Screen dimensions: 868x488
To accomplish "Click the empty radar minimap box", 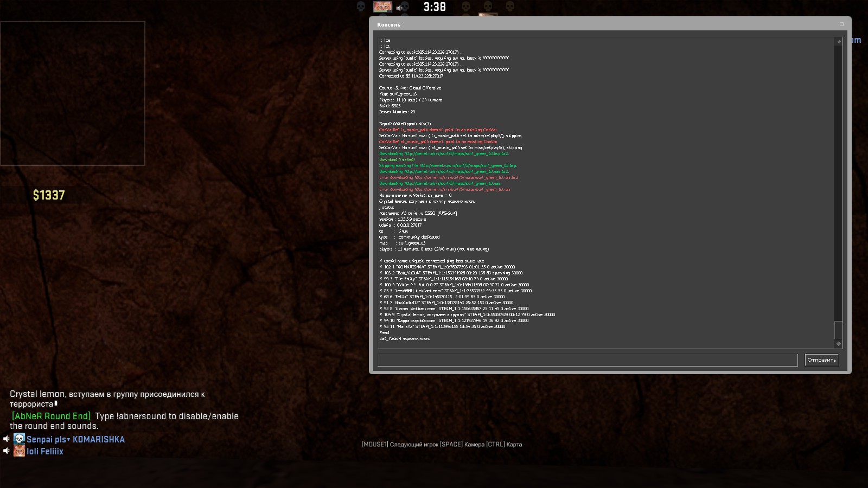I will (73, 93).
